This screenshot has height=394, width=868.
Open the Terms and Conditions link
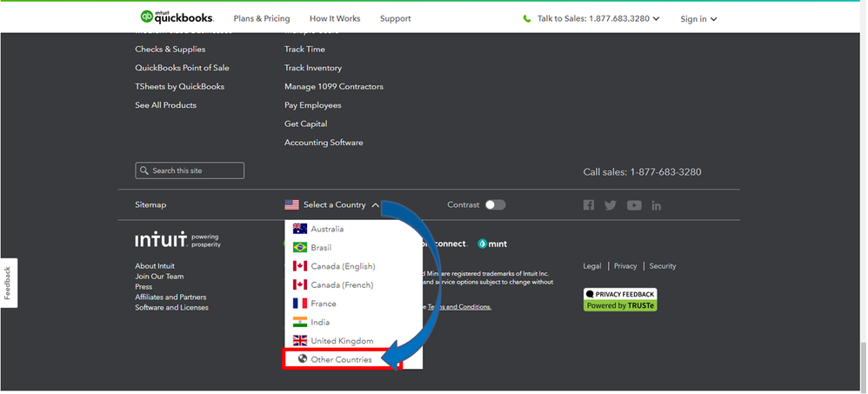(459, 307)
